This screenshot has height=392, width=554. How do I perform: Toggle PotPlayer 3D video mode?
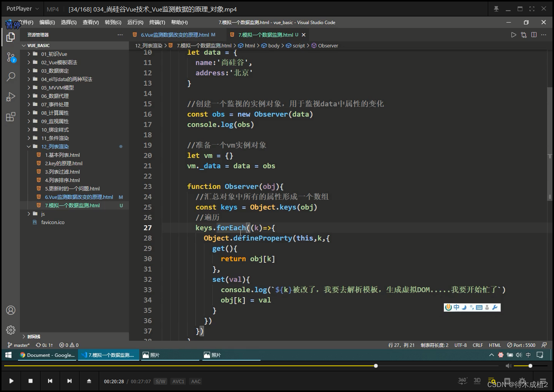pyautogui.click(x=477, y=381)
